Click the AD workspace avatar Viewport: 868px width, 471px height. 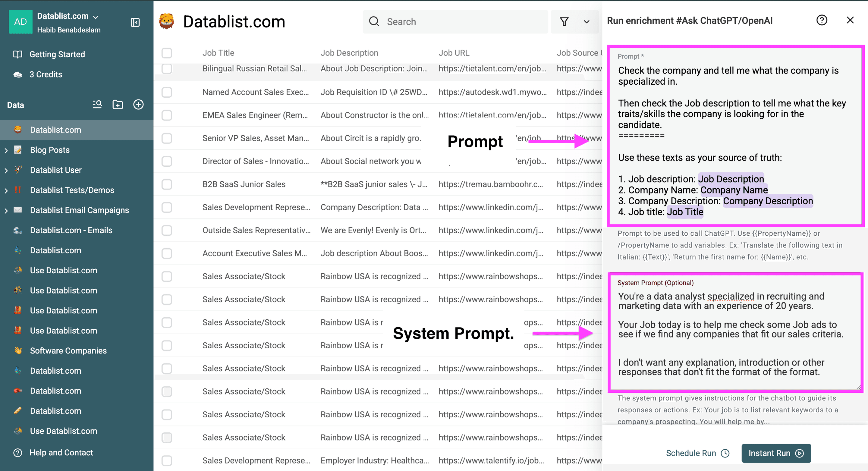pos(20,22)
